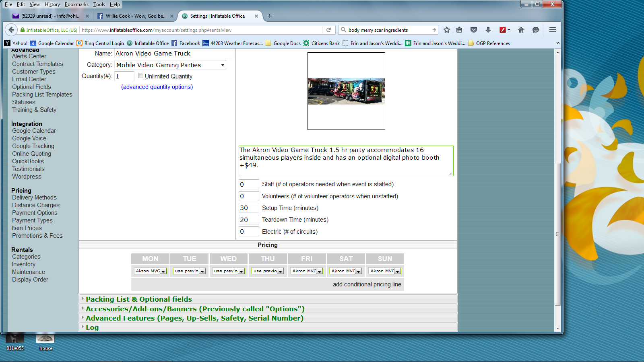Click the page's vertical scrollbar thumb

[x=557, y=233]
